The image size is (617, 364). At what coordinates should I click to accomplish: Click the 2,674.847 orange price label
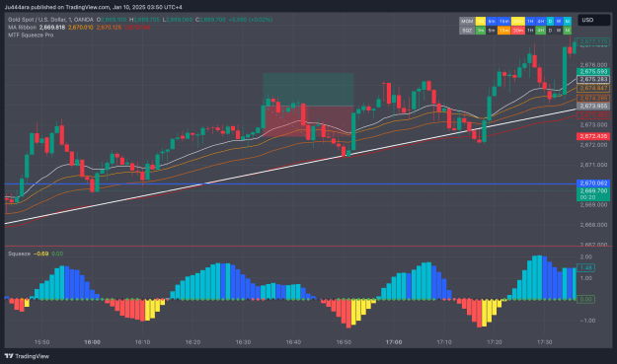pos(593,88)
